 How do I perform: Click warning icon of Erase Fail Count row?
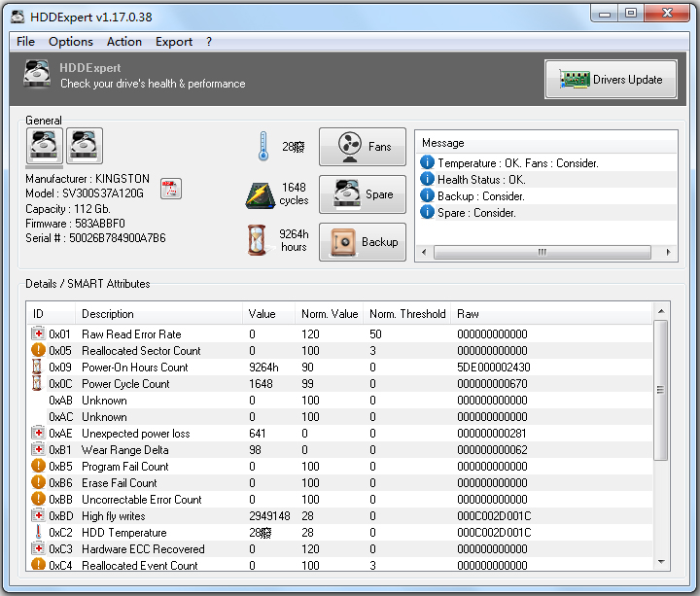[x=38, y=482]
